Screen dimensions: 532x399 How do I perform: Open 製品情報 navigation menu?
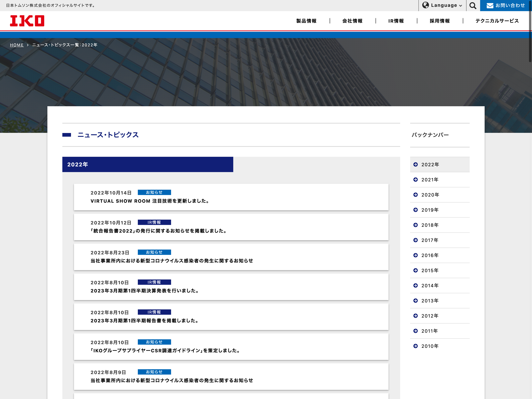pos(306,21)
